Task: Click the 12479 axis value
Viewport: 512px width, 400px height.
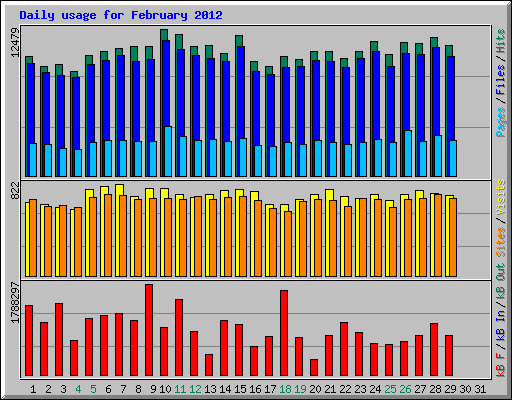Action: coord(15,43)
